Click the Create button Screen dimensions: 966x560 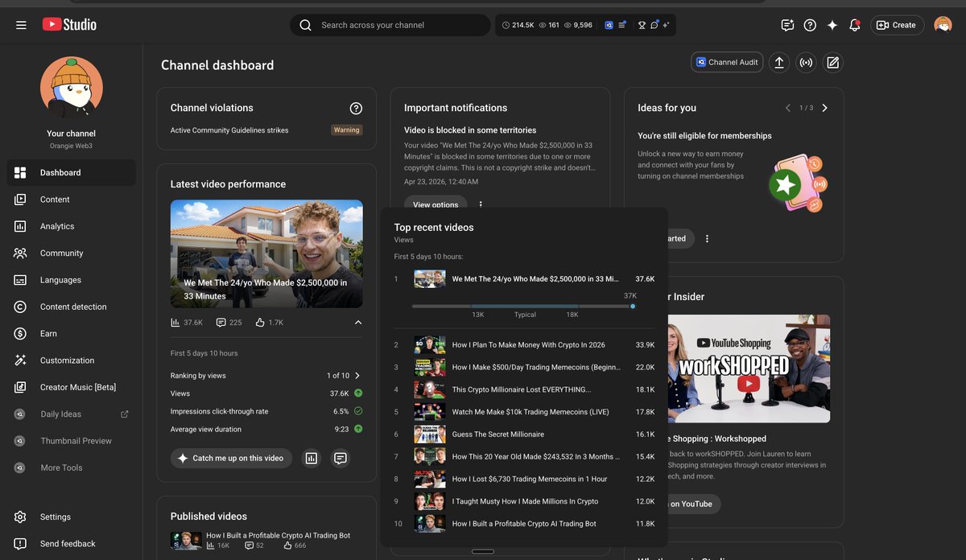point(897,25)
